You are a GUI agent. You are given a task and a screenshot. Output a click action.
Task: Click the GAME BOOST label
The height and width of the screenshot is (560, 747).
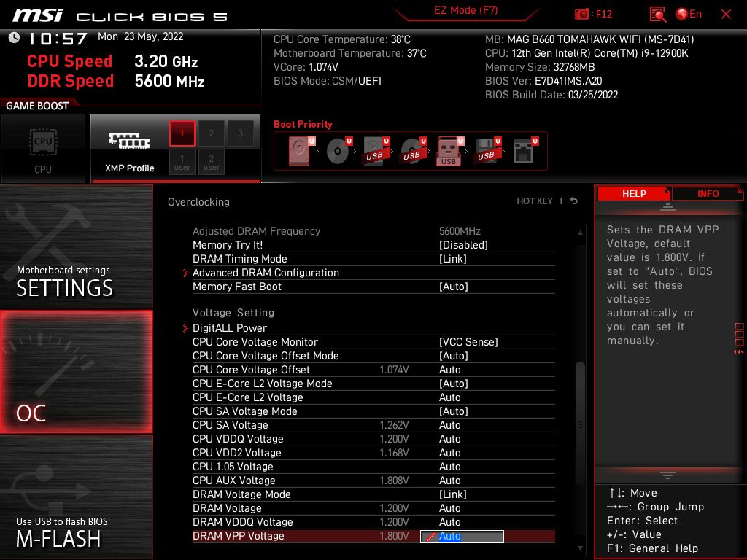37,106
